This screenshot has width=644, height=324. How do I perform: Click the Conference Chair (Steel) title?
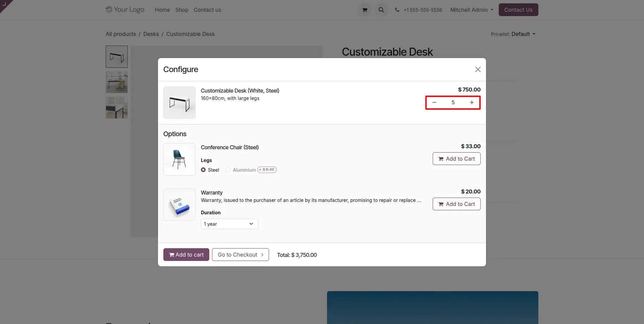click(230, 148)
